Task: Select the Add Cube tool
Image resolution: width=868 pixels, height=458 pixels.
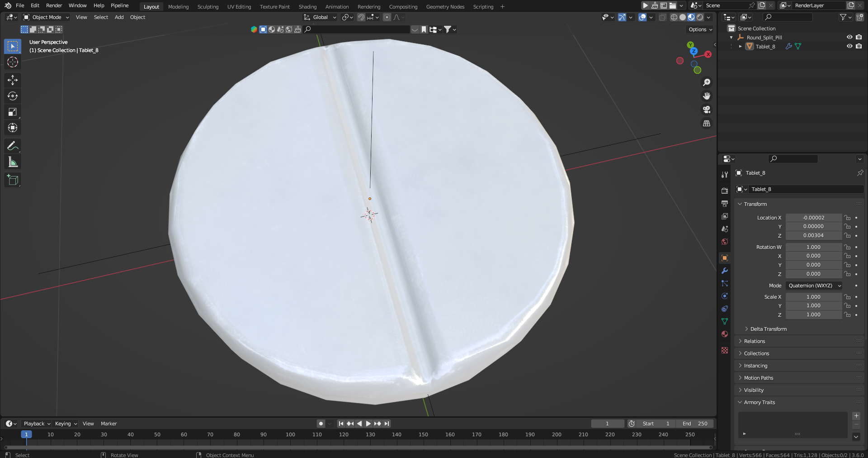Action: [13, 180]
